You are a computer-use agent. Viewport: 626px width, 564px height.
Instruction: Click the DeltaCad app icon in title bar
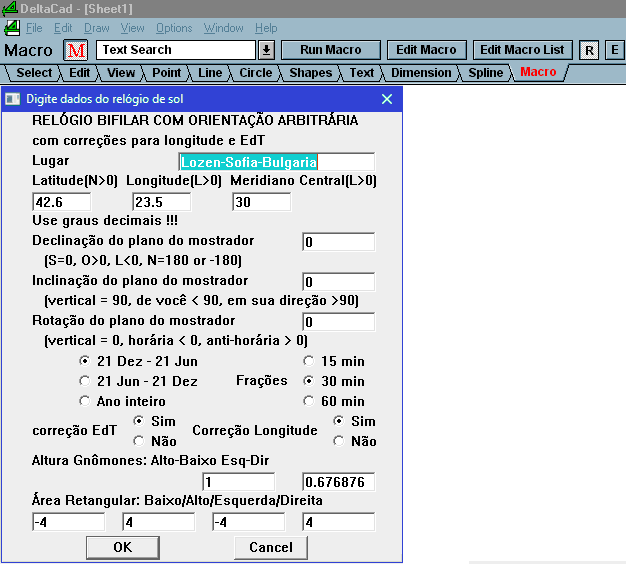pos(10,8)
